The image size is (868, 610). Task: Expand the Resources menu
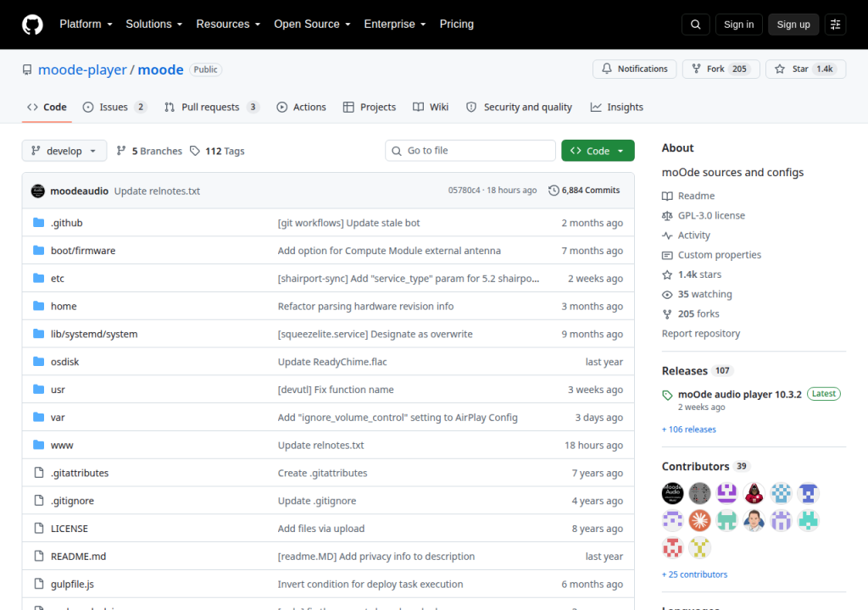click(x=228, y=25)
